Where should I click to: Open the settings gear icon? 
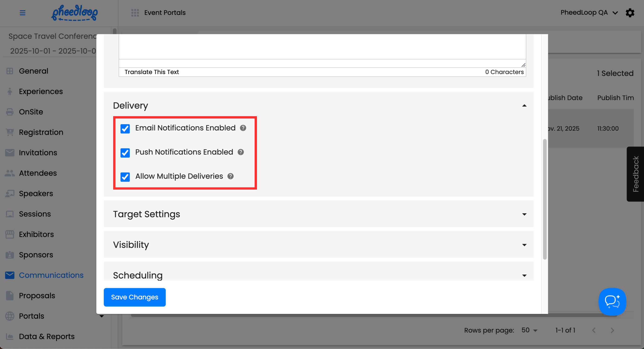coord(630,13)
